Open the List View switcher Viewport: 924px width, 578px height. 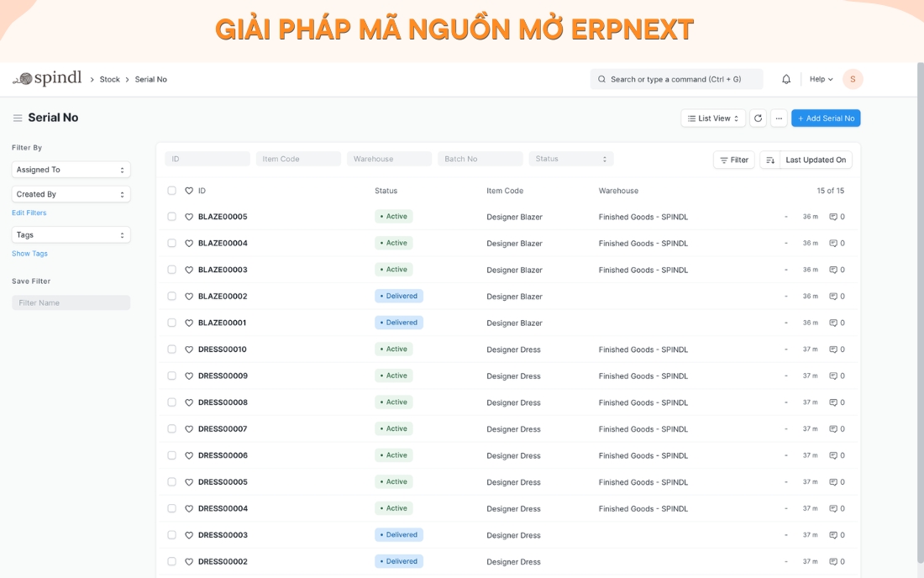coord(713,118)
